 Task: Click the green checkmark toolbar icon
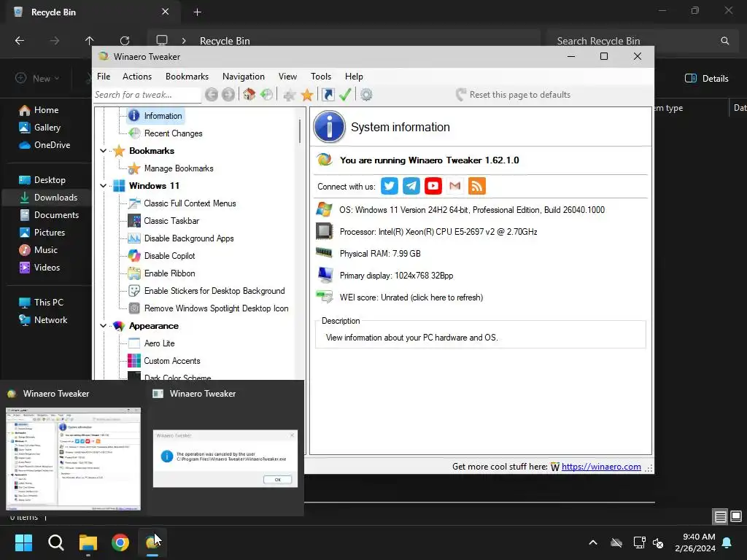pos(345,95)
